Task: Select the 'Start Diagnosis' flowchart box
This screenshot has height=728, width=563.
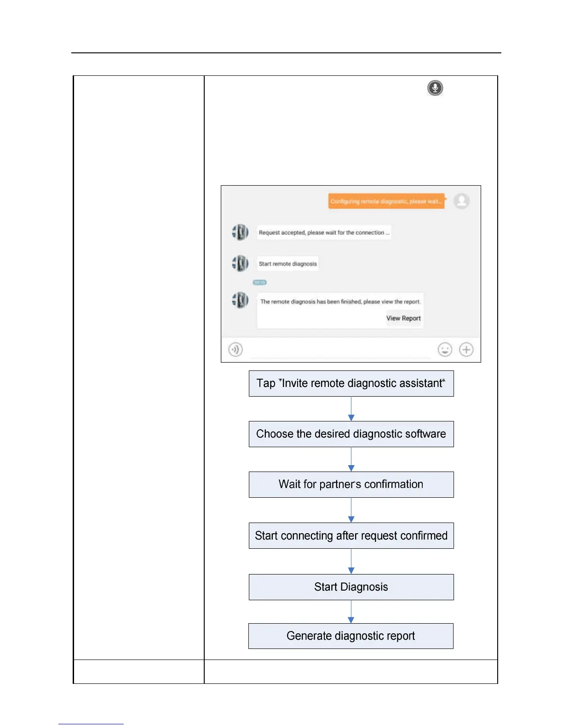Action: [x=351, y=587]
